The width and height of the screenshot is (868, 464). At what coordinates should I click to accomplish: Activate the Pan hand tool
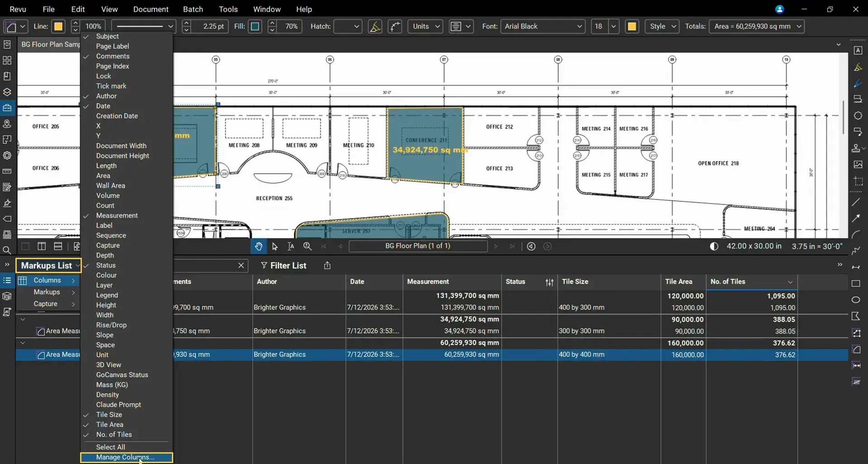click(x=259, y=246)
